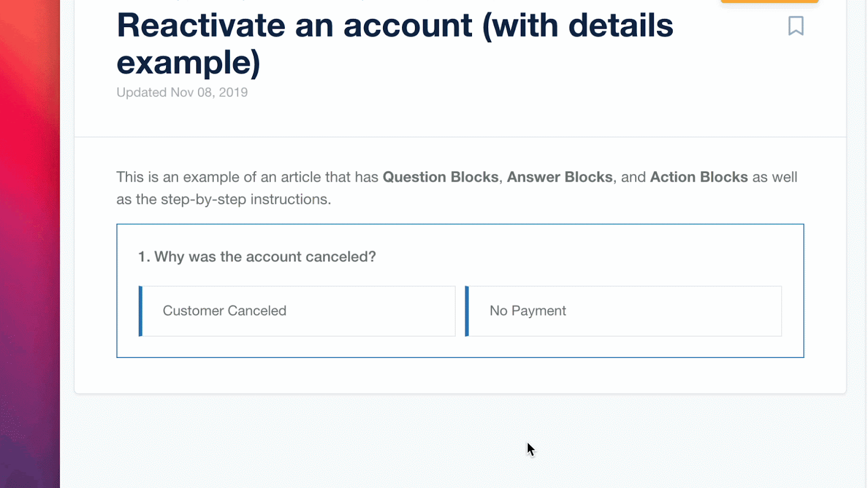Click the blue bar beside Customer Canceled
Viewport: 868px width, 488px height.
pyautogui.click(x=141, y=311)
